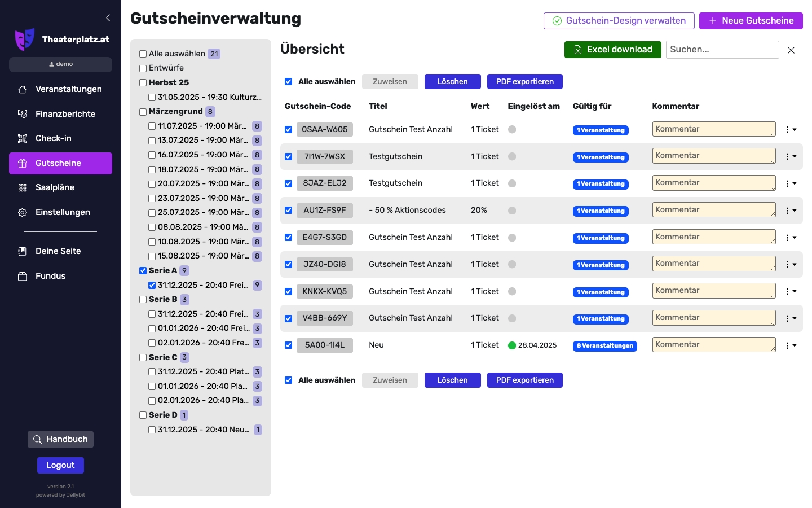Clear the search with the X icon
Image resolution: width=812 pixels, height=508 pixels.
pyautogui.click(x=791, y=50)
